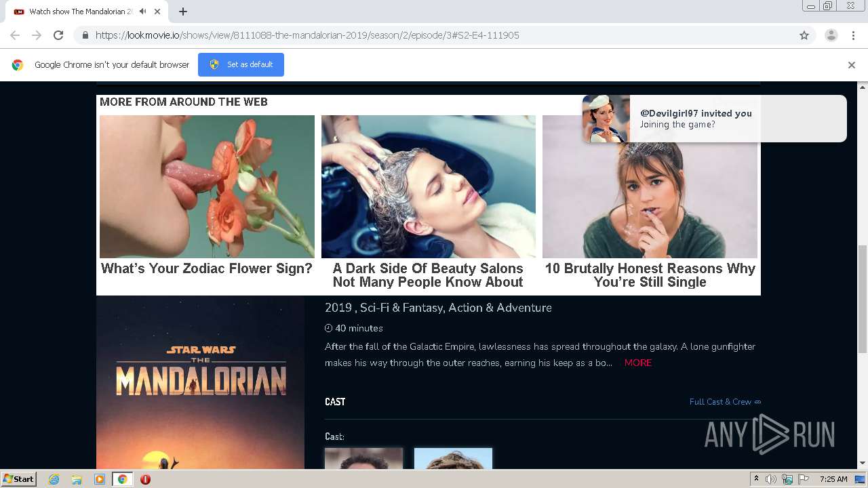This screenshot has height=488, width=868.
Task: Open the media player taskbar icon
Action: tap(100, 479)
